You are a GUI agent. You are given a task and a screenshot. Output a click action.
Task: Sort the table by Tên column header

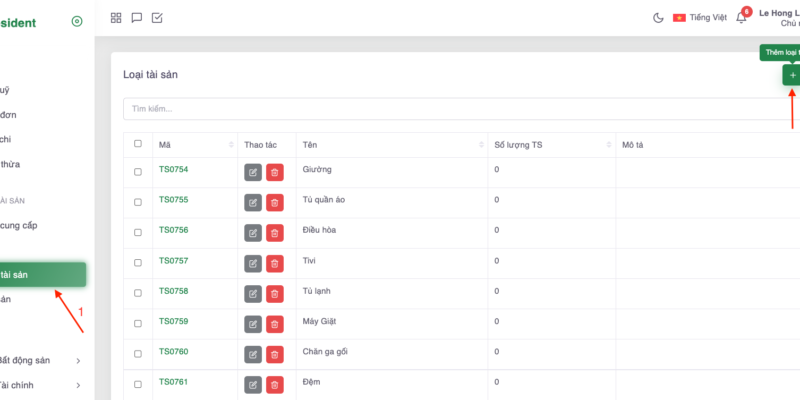point(390,145)
